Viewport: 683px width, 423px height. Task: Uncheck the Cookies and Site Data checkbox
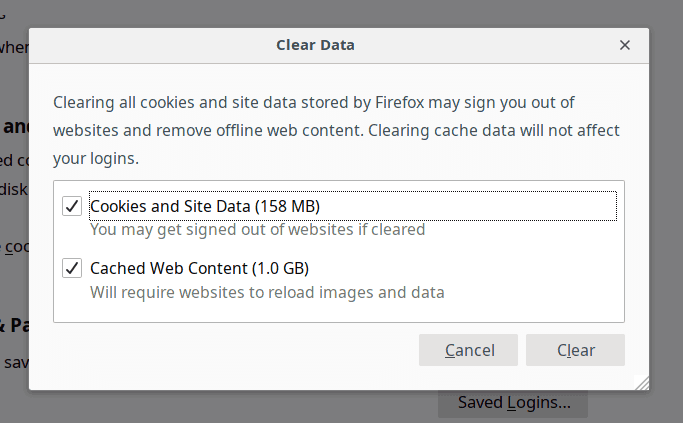(72, 206)
